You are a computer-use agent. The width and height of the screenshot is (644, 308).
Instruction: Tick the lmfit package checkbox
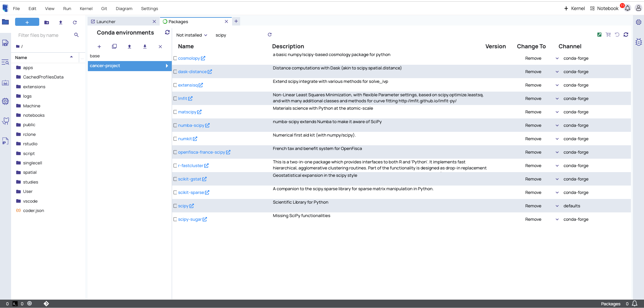(x=175, y=98)
